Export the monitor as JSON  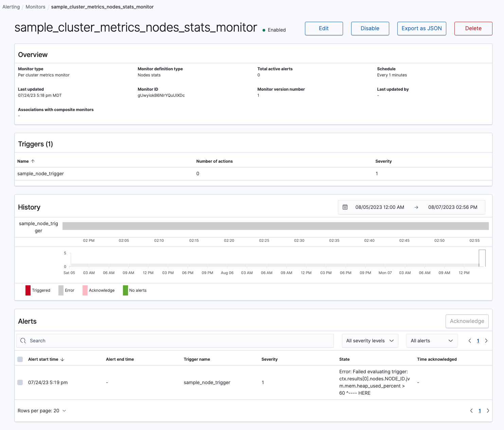(x=421, y=28)
